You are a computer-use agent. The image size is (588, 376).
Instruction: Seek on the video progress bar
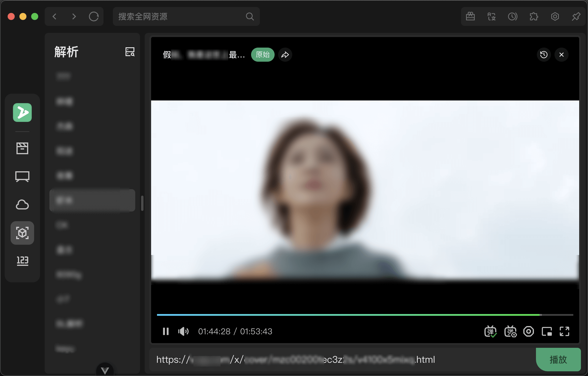[x=365, y=315]
